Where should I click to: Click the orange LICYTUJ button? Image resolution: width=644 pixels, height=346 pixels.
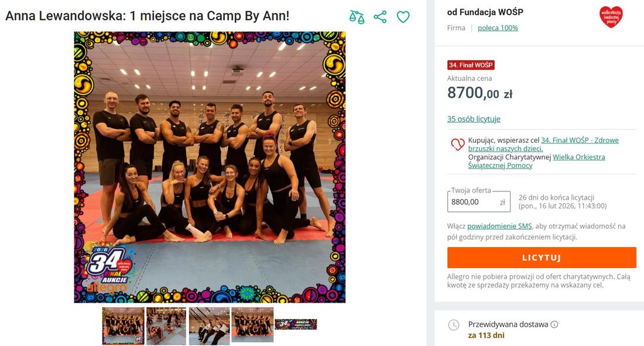point(542,258)
